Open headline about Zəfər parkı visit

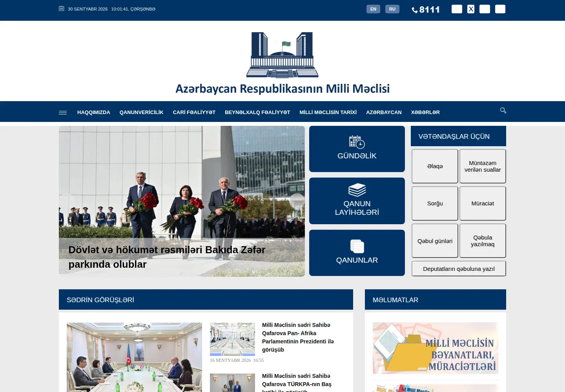click(167, 257)
